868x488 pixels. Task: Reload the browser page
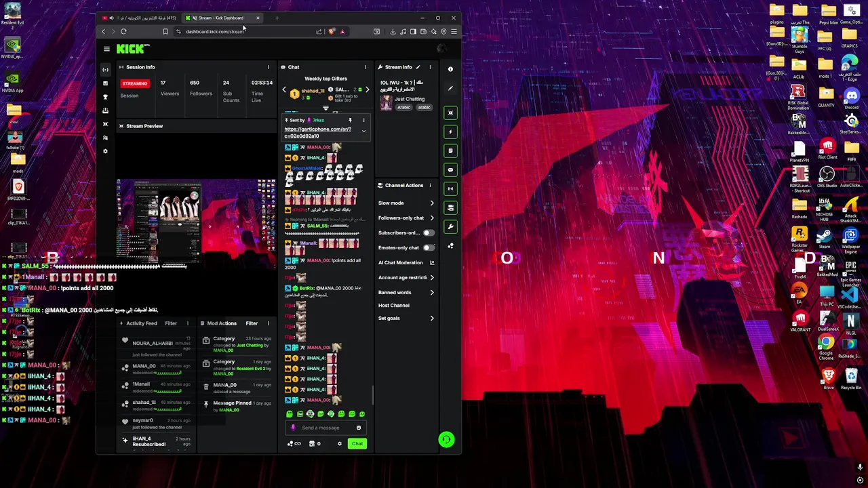[123, 31]
